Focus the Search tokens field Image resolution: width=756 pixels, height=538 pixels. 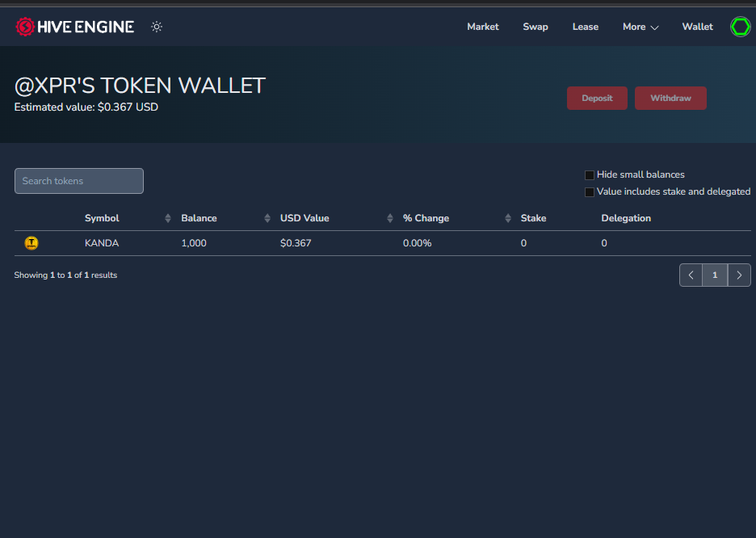[x=79, y=181]
